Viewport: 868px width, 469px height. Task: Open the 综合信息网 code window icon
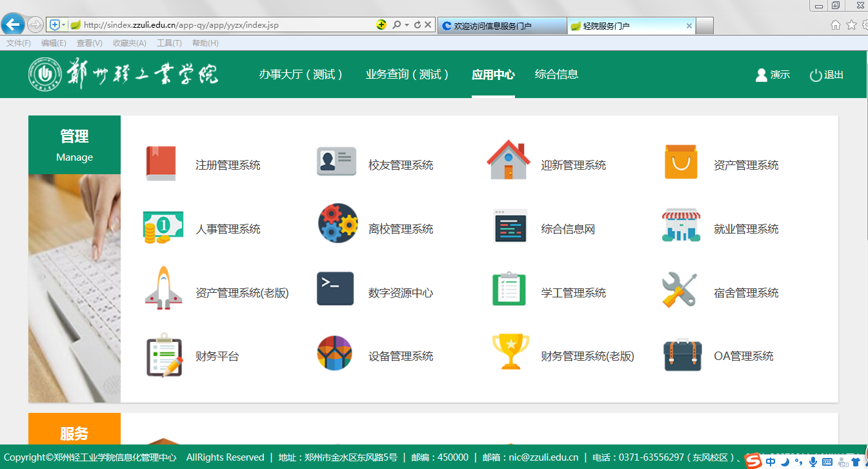pyautogui.click(x=510, y=226)
